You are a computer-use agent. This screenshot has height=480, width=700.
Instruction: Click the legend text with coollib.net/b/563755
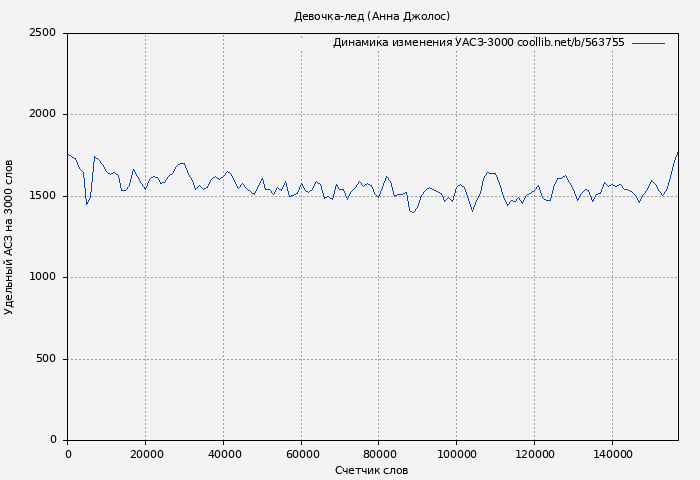478,43
